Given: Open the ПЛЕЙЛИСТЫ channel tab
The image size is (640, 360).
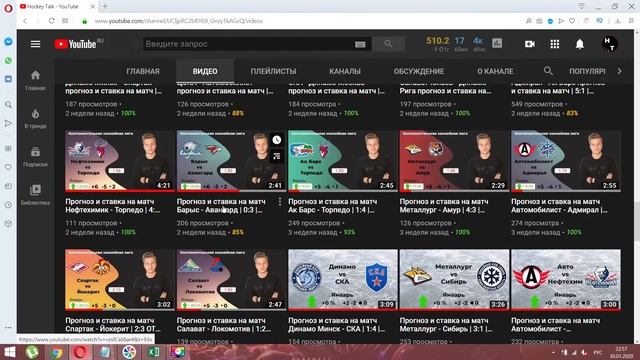Looking at the screenshot, I should (273, 71).
